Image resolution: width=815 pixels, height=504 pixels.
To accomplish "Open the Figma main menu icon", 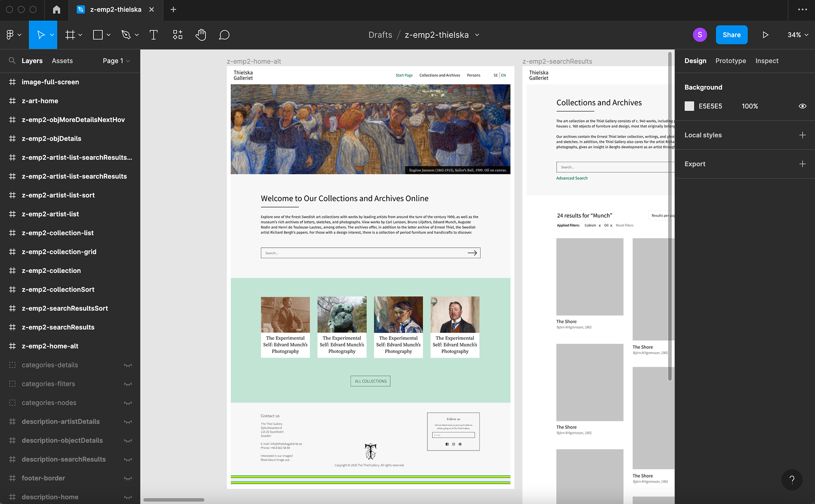I will 10,35.
